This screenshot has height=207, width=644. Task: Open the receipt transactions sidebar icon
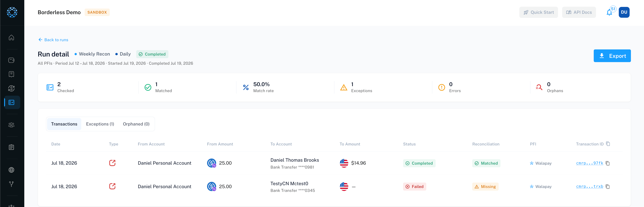click(x=12, y=74)
